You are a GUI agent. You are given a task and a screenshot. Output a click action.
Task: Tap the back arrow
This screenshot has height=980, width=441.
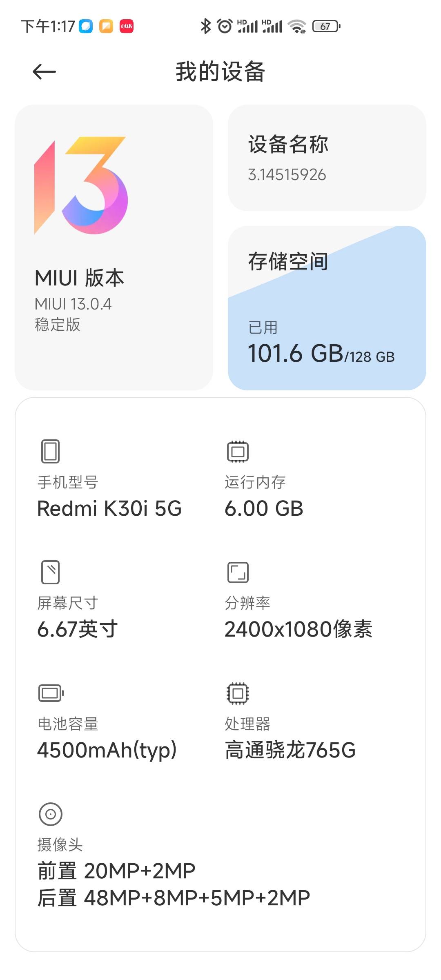coord(44,72)
